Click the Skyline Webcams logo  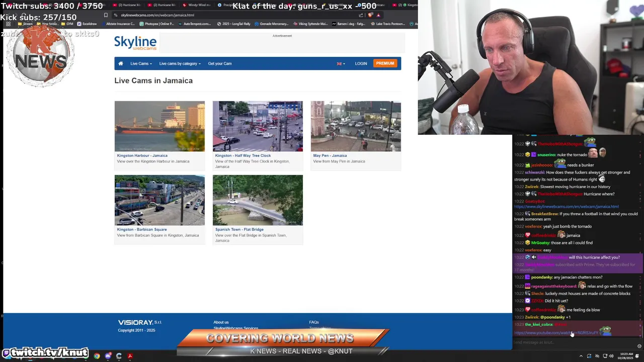tap(135, 43)
